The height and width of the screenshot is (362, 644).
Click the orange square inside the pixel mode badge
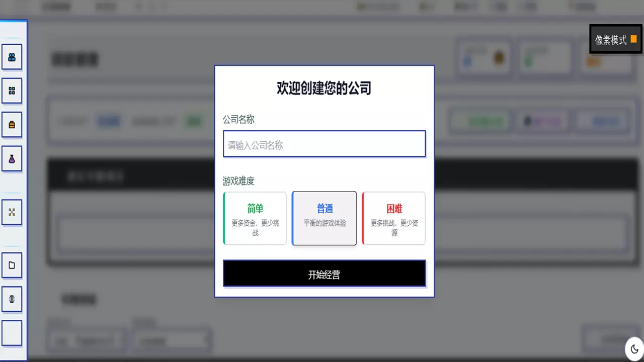tap(633, 39)
